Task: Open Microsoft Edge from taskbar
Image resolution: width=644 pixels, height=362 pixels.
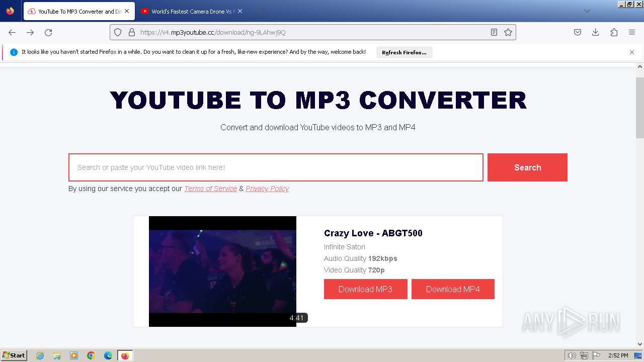Action: (x=108, y=355)
